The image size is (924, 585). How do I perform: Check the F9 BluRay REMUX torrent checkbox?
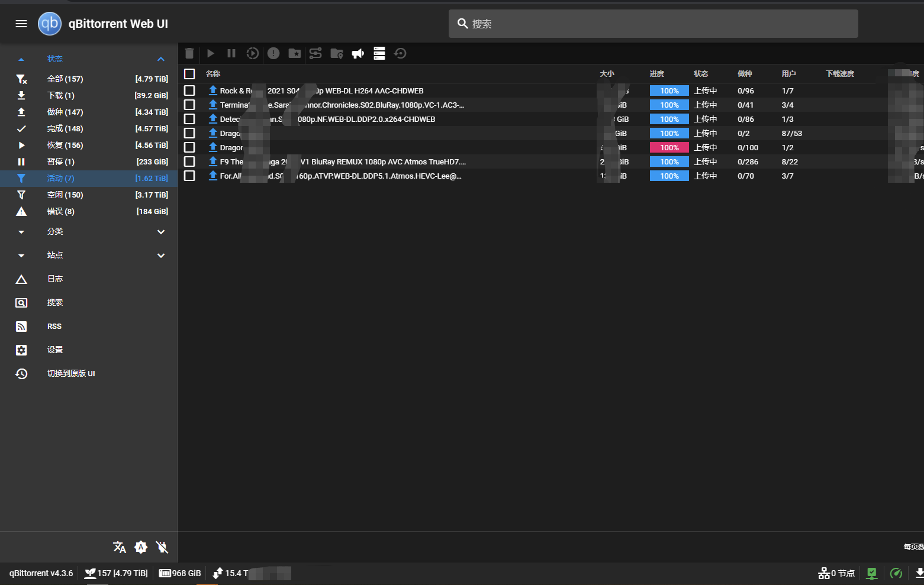[x=189, y=161]
